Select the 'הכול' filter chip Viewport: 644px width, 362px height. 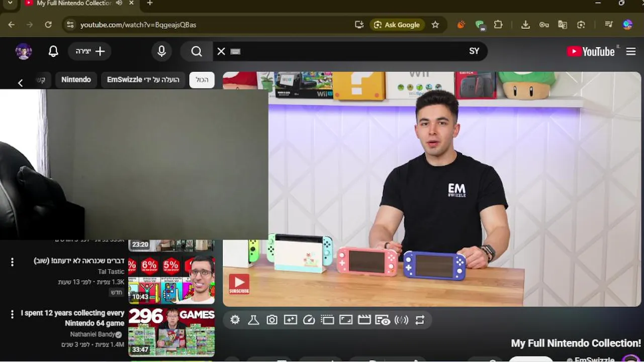point(202,80)
